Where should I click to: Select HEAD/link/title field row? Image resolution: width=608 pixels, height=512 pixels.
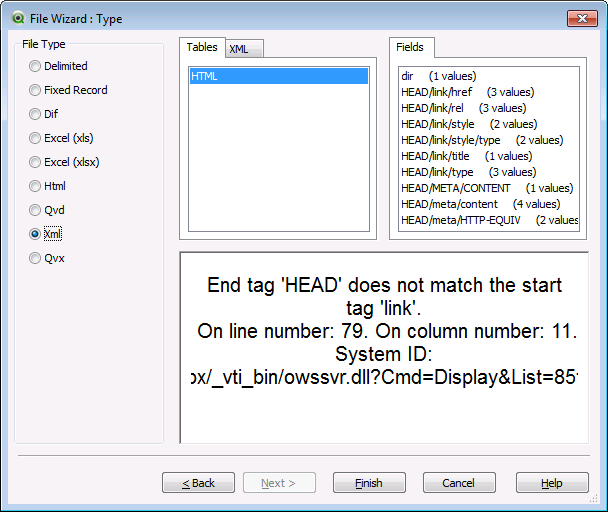tap(489, 156)
